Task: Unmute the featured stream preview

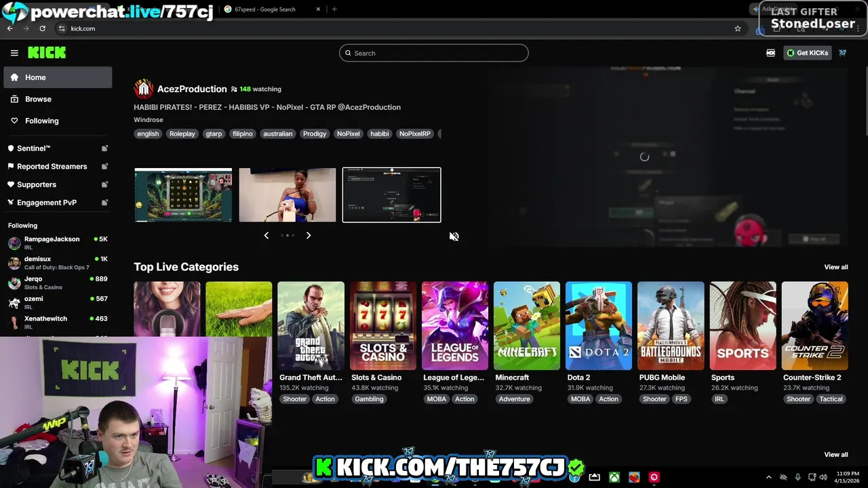Action: pyautogui.click(x=454, y=237)
